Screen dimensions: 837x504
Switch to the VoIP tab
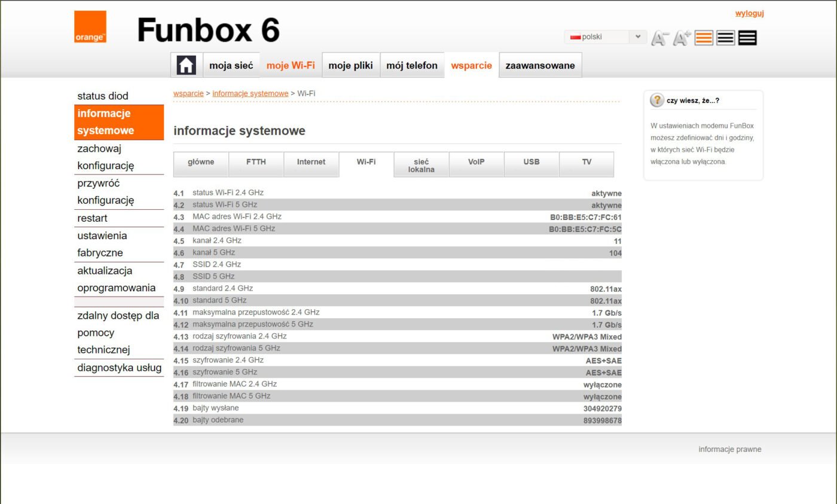(x=476, y=163)
